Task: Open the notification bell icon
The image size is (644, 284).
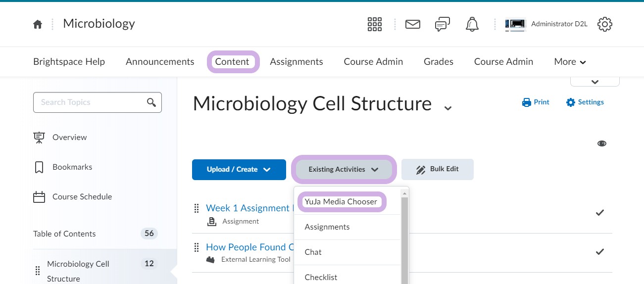Action: [x=472, y=24]
